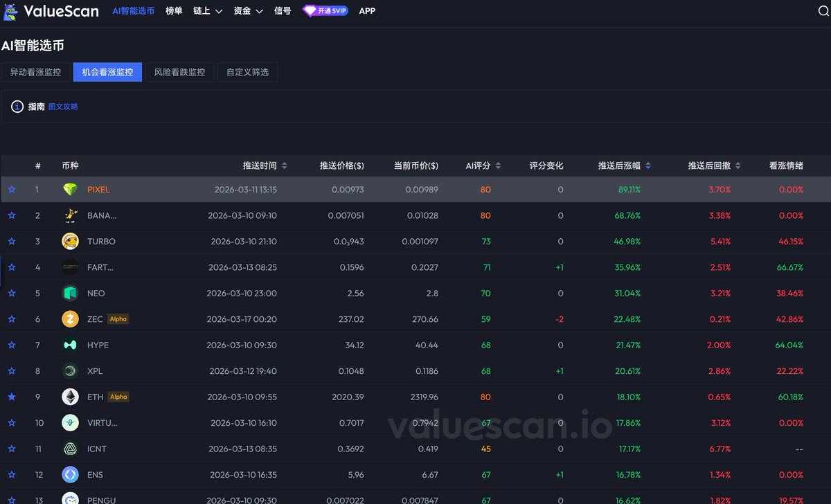Expand the 资金 dropdown menu
Screen dimensions: 831x504
click(x=248, y=11)
